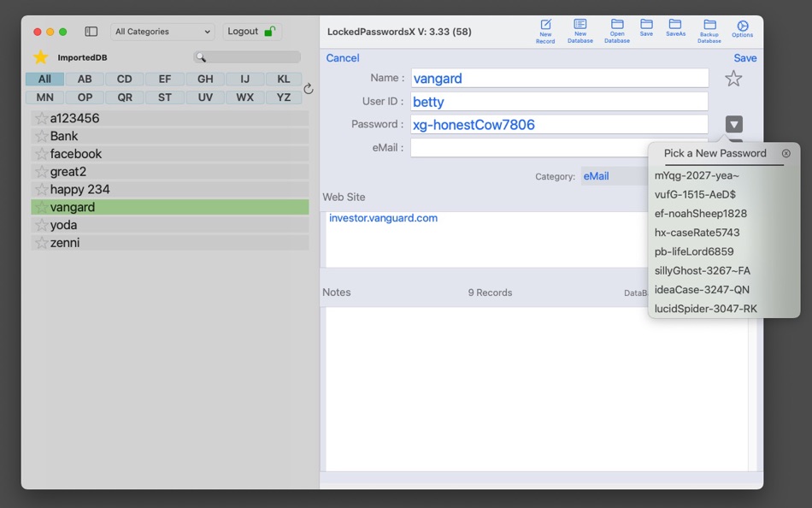
Task: Click the password generator dropdown arrow
Action: [734, 124]
